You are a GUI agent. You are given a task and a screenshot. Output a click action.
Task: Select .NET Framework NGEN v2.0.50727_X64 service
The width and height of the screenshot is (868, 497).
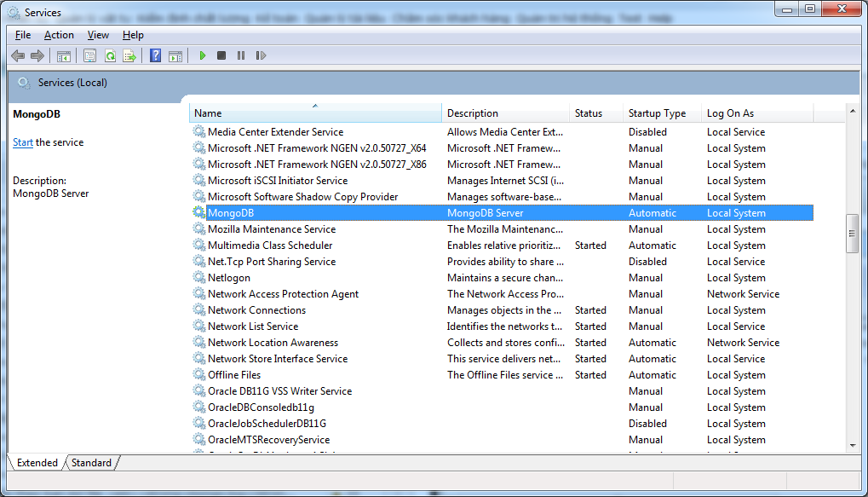503,148
